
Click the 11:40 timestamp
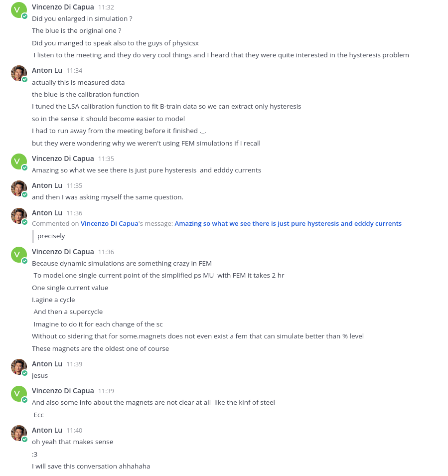click(74, 431)
